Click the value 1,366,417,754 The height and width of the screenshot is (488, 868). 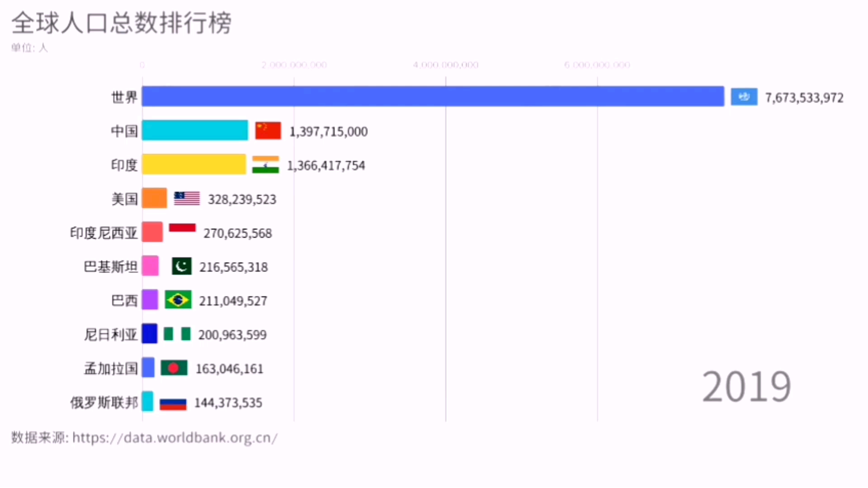(326, 165)
